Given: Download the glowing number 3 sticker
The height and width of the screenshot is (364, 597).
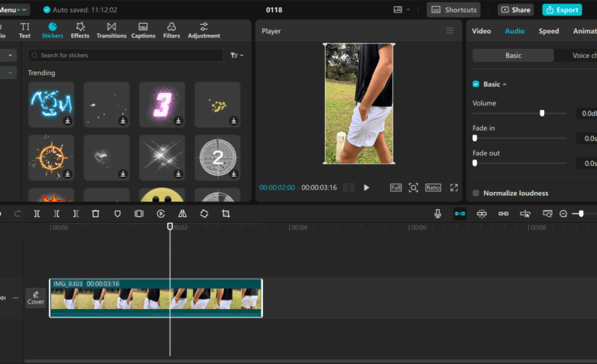Looking at the screenshot, I should pyautogui.click(x=178, y=121).
